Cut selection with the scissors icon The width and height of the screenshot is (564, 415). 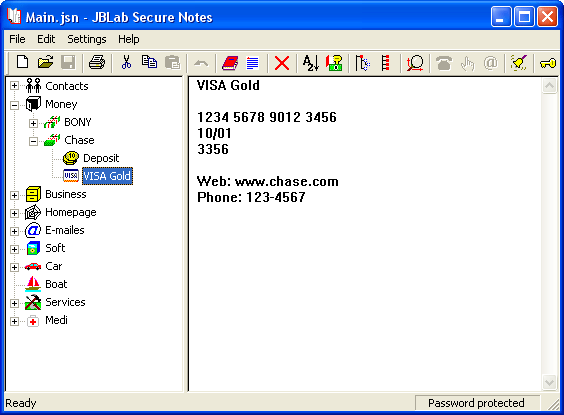pos(126,63)
